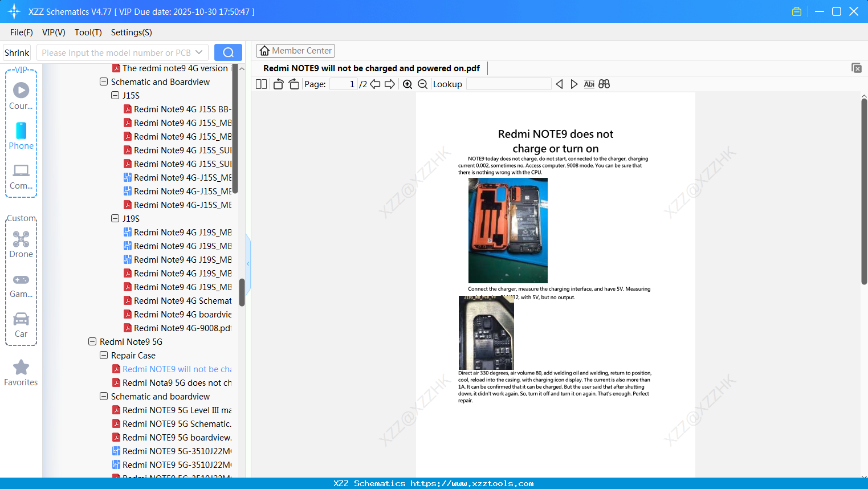Image resolution: width=868 pixels, height=489 pixels.
Task: Click the Shrink button
Action: 17,52
